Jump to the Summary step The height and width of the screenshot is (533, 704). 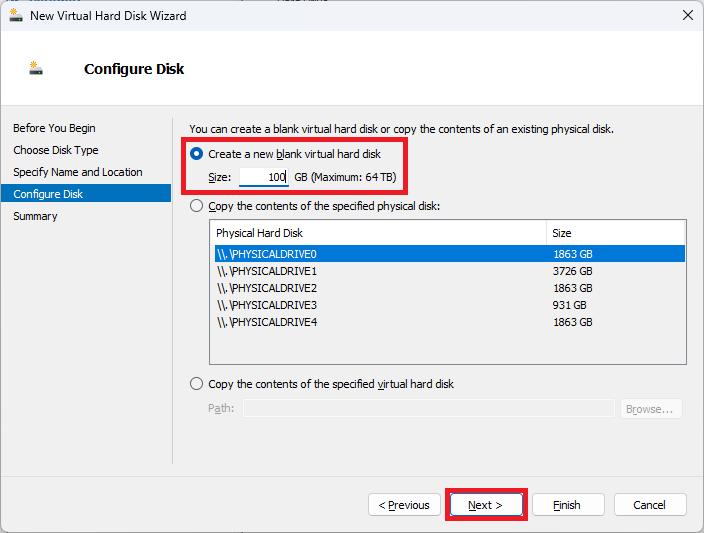35,216
